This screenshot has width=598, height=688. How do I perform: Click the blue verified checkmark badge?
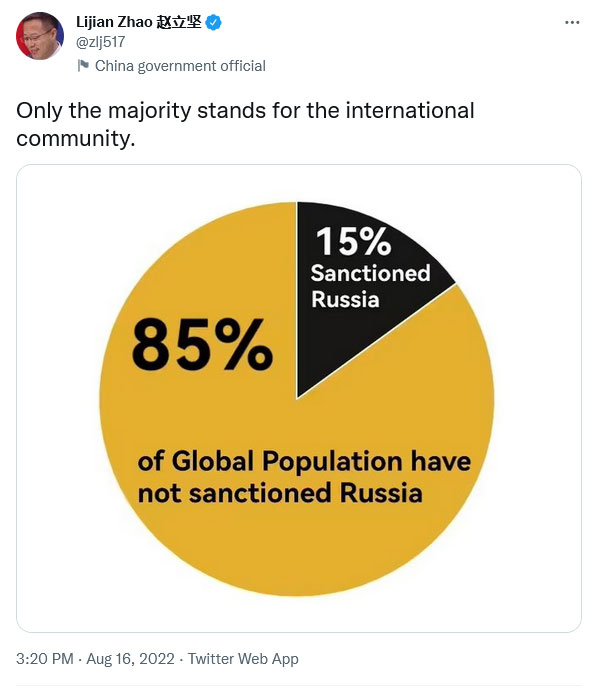213,22
